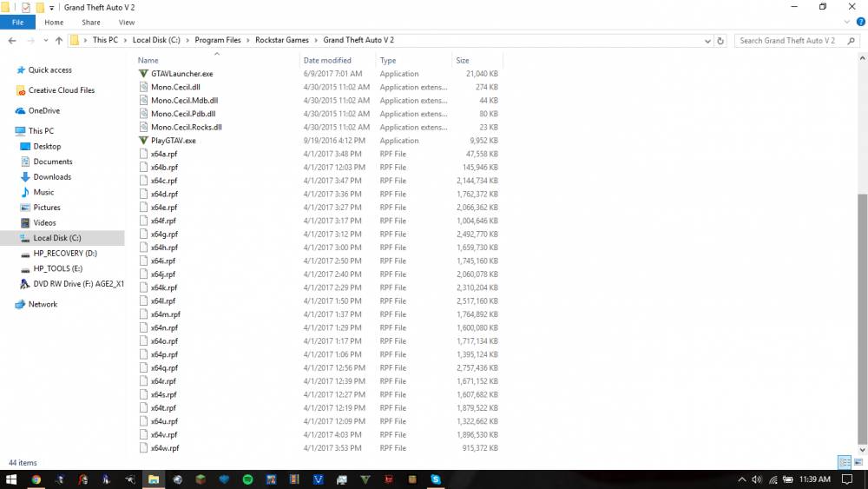Select file x64a.rpf
The image size is (868, 489).
[x=164, y=154]
